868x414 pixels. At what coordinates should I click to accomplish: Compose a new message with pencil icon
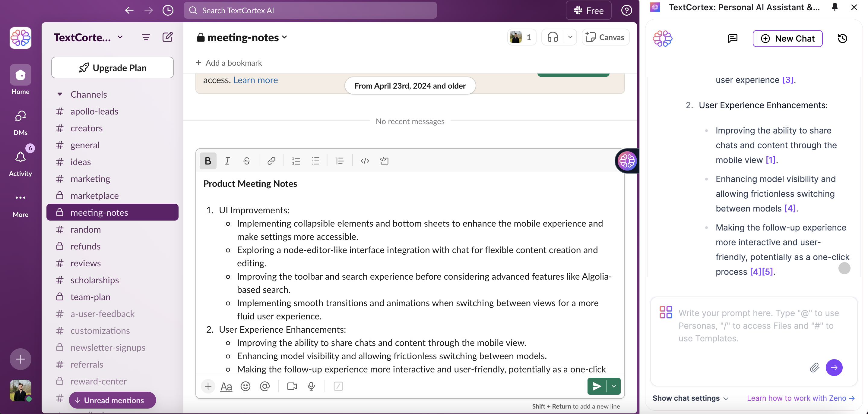click(x=167, y=37)
